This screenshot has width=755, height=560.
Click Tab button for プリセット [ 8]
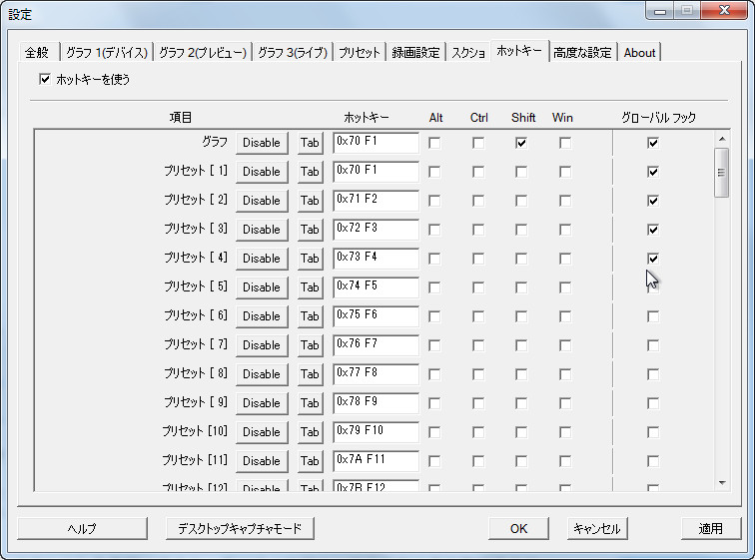[310, 373]
